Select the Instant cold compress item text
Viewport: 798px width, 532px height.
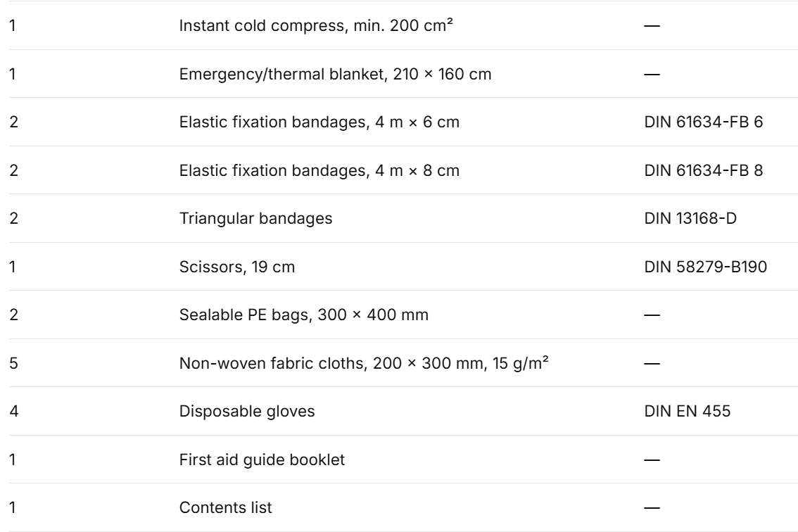pos(316,25)
